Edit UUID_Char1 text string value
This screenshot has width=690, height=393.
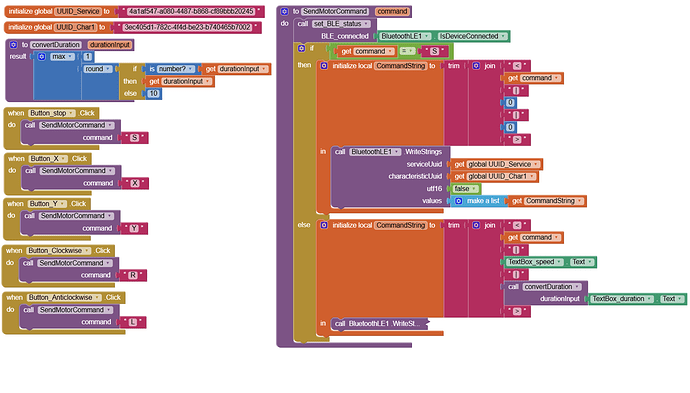tap(187, 27)
